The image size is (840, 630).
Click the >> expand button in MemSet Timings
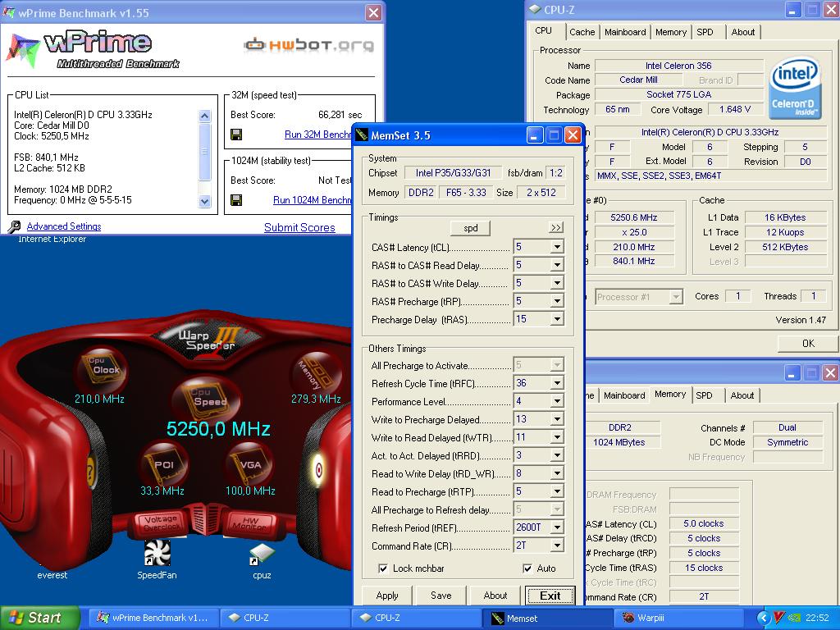556,228
